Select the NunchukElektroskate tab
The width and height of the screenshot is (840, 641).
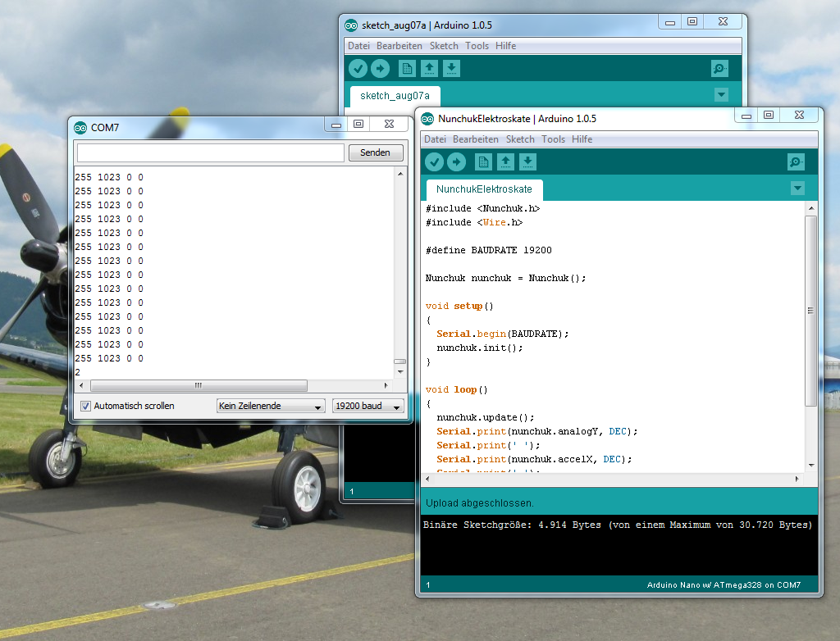point(483,189)
